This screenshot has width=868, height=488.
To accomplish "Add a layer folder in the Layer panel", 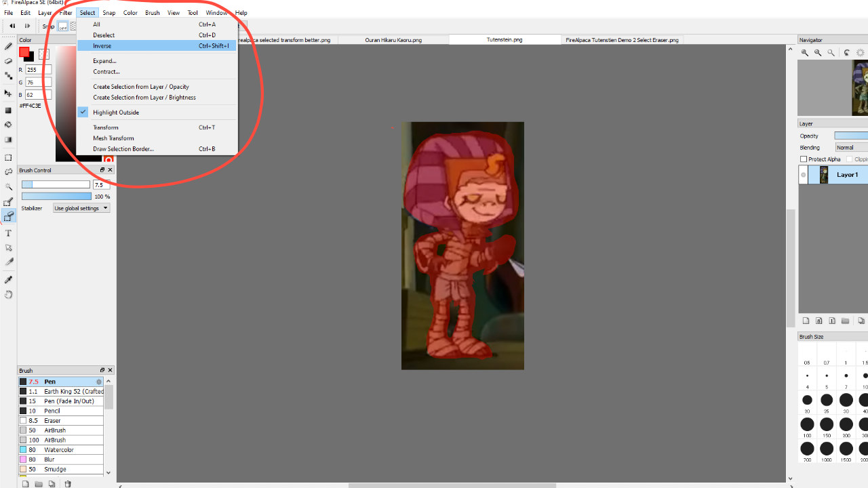I will [845, 321].
